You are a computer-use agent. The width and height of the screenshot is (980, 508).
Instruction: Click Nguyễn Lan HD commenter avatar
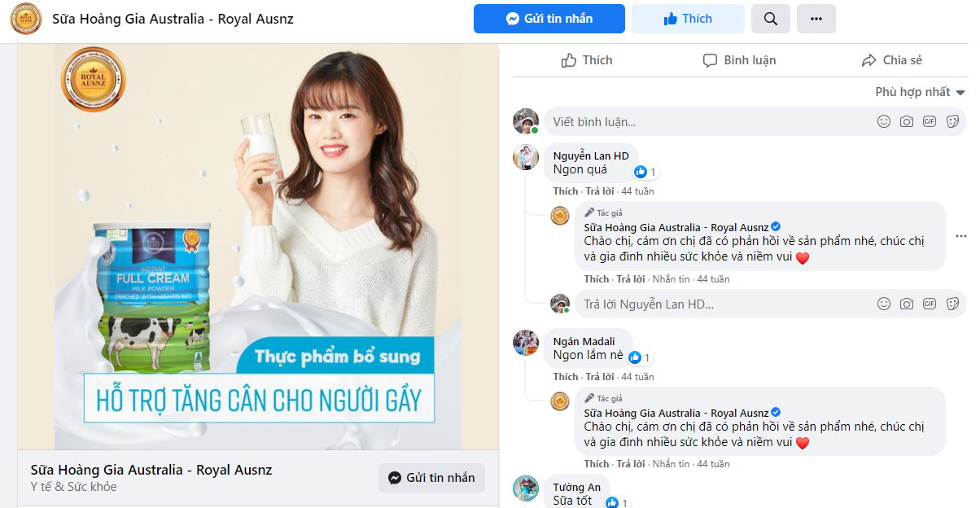click(x=526, y=156)
